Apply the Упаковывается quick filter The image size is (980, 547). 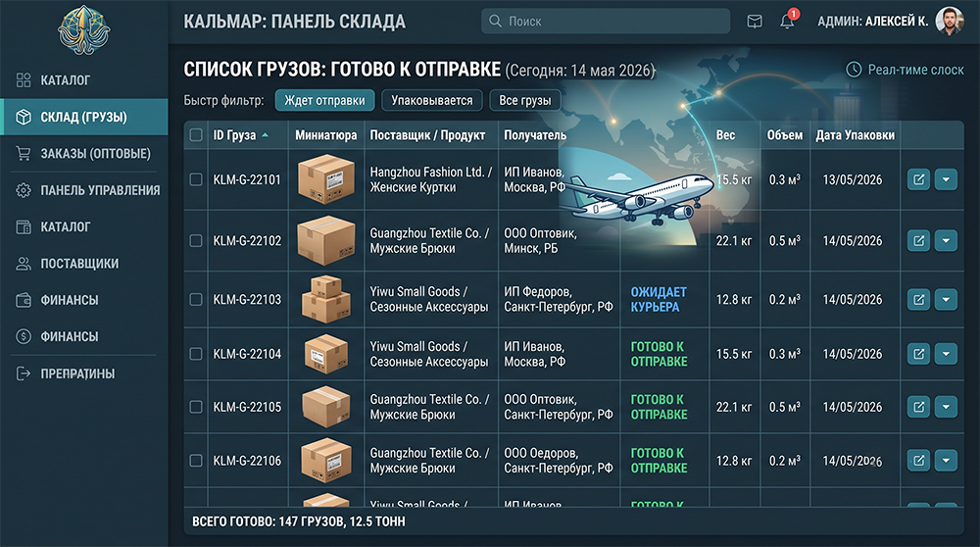432,100
